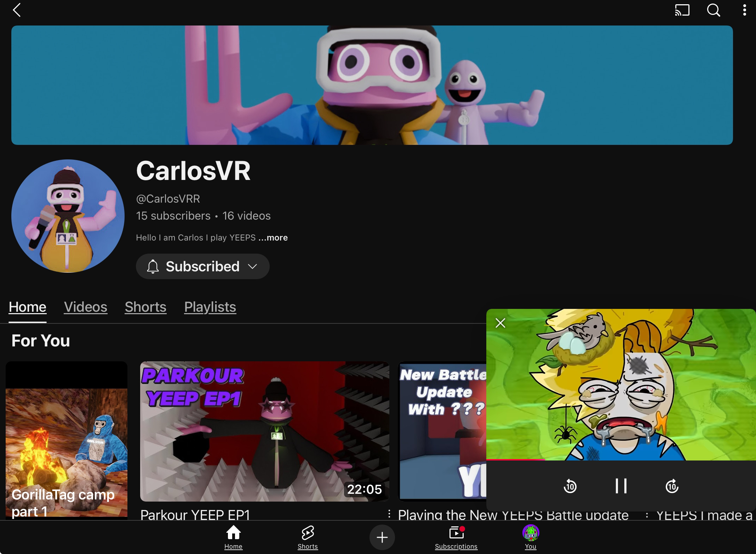Open options for the YEEPS Battle update video
The height and width of the screenshot is (554, 756).
pyautogui.click(x=647, y=515)
